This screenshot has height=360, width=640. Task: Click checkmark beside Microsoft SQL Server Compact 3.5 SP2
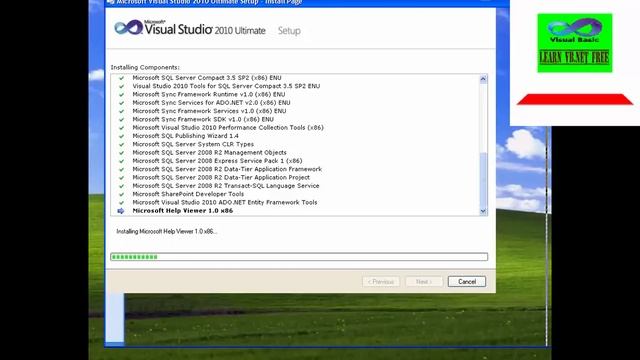pyautogui.click(x=121, y=78)
